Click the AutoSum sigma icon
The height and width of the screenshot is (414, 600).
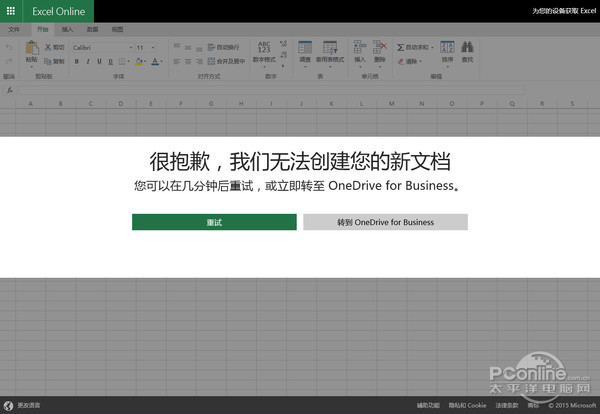(400, 47)
